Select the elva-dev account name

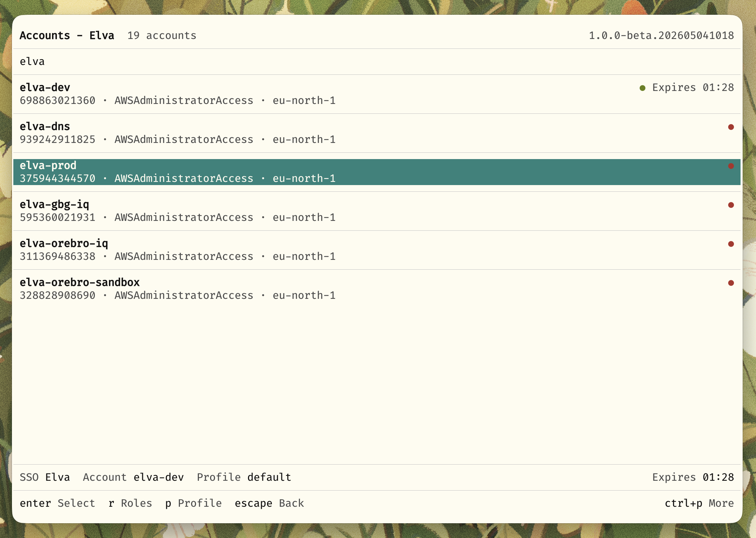(45, 87)
